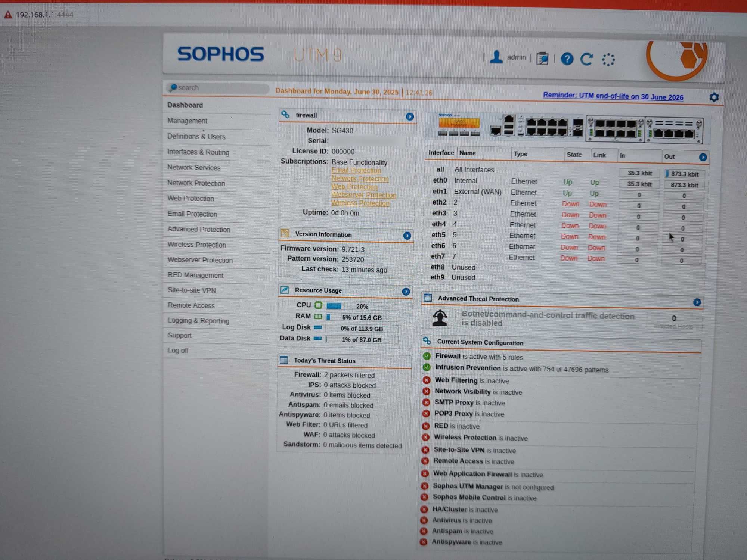747x560 pixels.
Task: Click the Resource Usage chart icon
Action: 284,290
